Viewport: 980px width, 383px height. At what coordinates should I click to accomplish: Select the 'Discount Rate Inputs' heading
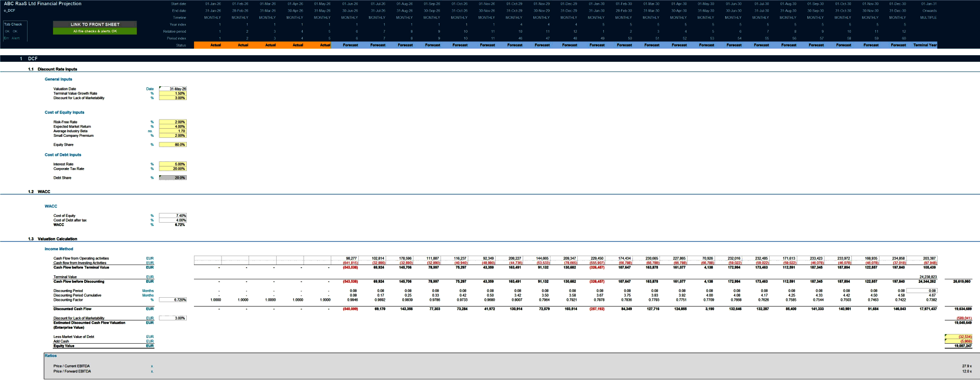57,69
